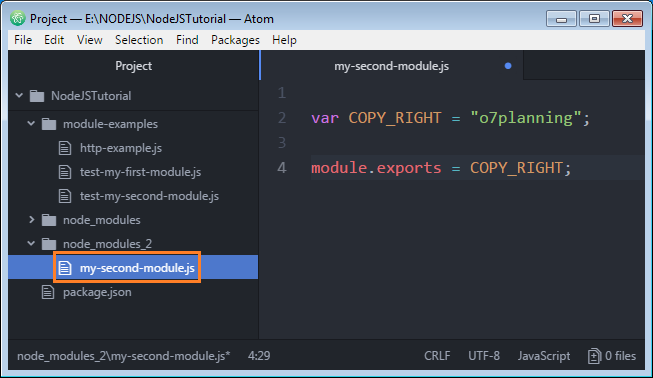This screenshot has width=653, height=378.
Task: Collapse the module-examples folder
Action: [x=31, y=124]
